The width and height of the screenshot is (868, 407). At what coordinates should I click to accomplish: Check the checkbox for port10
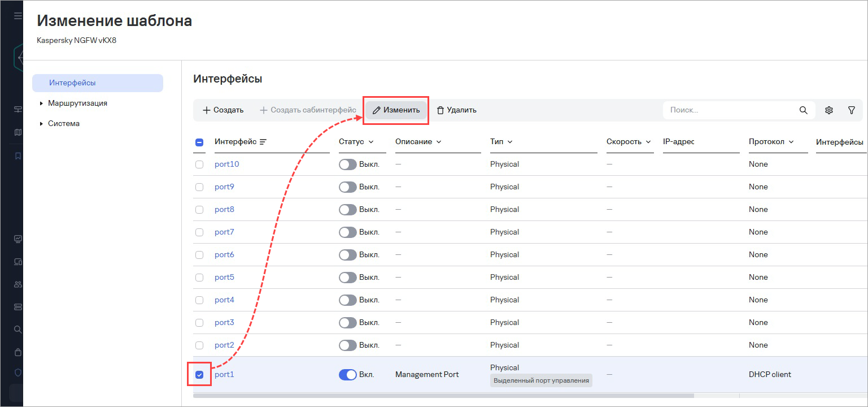click(199, 164)
